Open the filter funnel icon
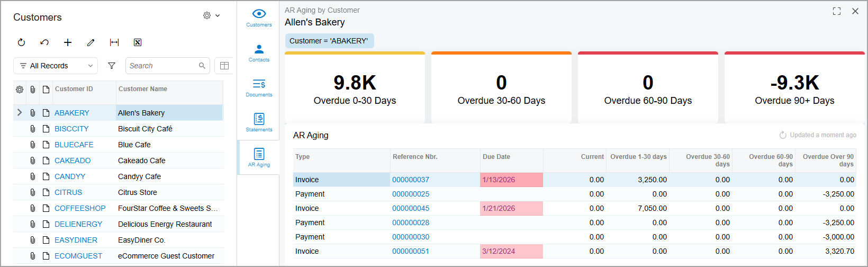The width and height of the screenshot is (868, 267). (x=112, y=66)
